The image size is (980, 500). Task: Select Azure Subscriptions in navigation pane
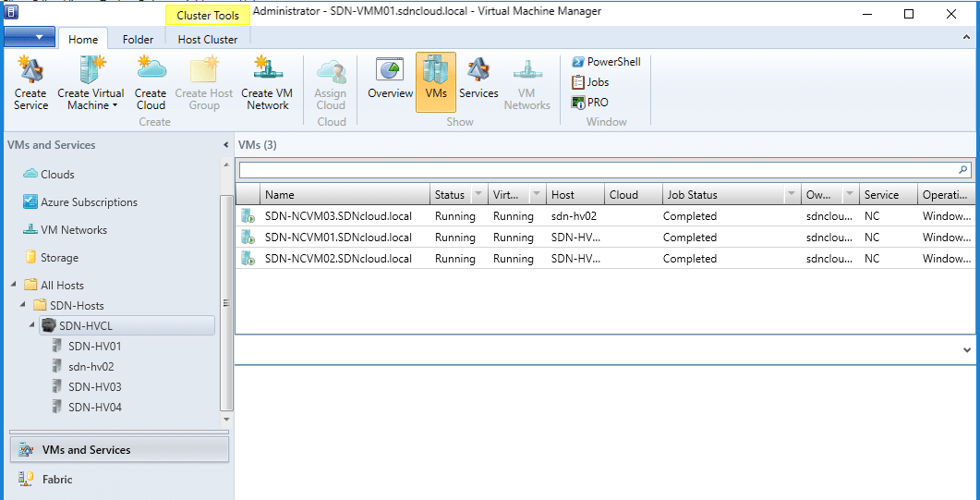pyautogui.click(x=88, y=202)
